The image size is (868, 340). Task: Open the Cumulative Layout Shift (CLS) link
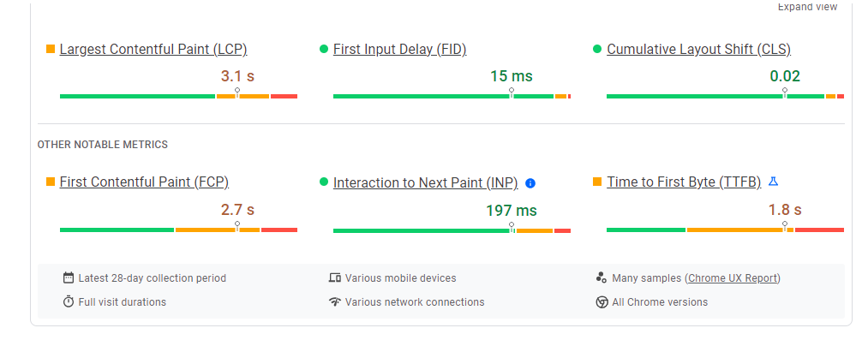[x=698, y=49]
